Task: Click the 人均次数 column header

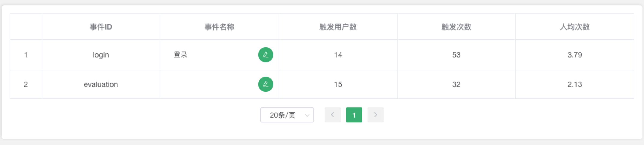Action: click(x=575, y=27)
